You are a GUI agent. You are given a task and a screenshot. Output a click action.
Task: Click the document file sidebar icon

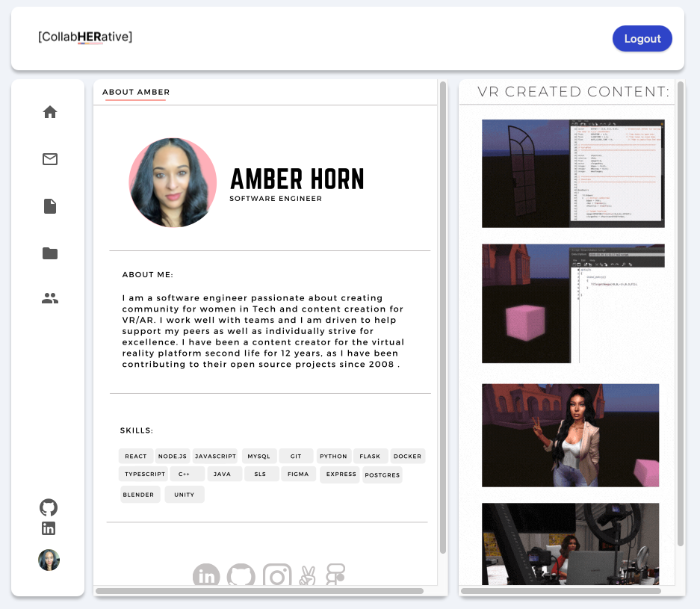pos(50,206)
